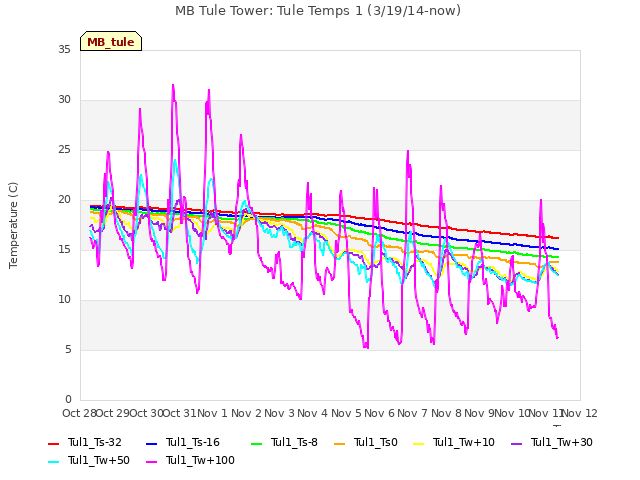Click the MB_tule label box
Viewport: 640px width, 480px height.
111,41
